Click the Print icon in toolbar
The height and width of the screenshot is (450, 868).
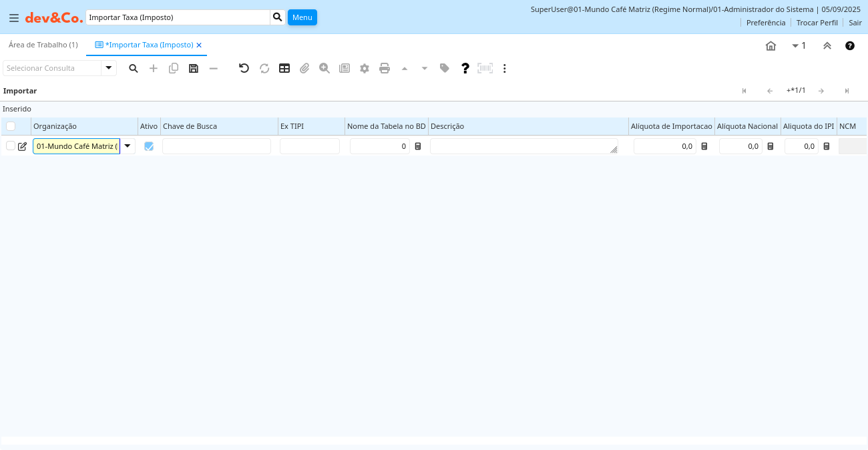pos(385,68)
